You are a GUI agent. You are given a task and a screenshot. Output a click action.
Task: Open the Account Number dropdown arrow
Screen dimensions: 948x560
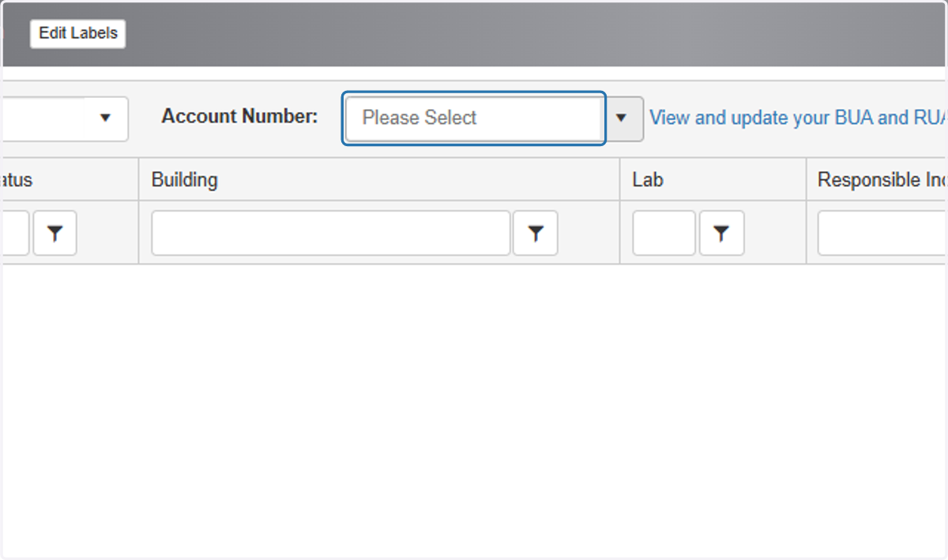pos(623,118)
